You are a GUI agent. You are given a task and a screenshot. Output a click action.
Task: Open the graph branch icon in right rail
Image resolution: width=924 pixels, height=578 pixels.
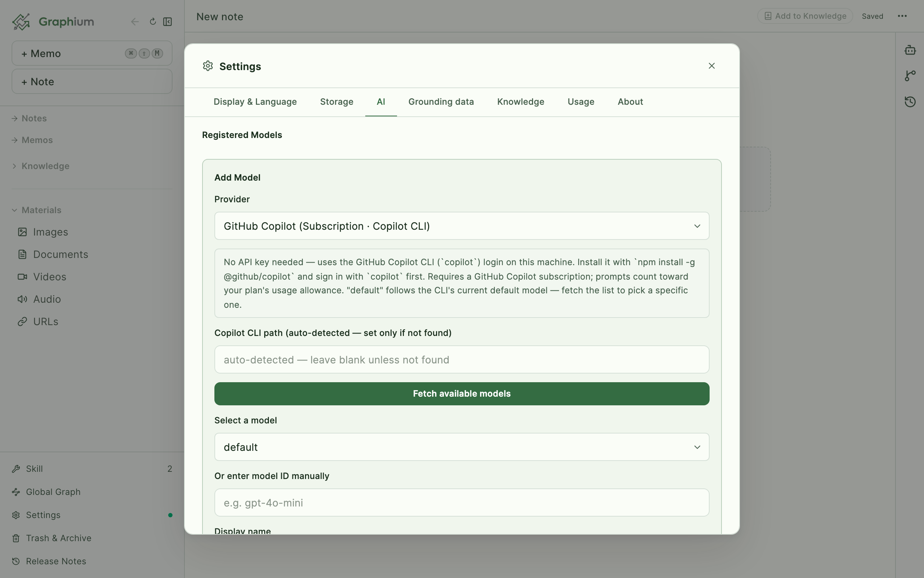910,76
